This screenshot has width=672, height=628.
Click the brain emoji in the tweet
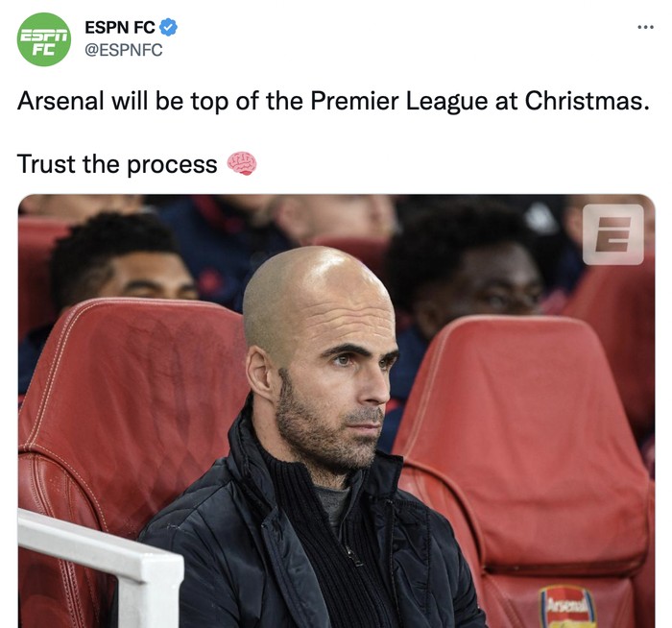(242, 164)
